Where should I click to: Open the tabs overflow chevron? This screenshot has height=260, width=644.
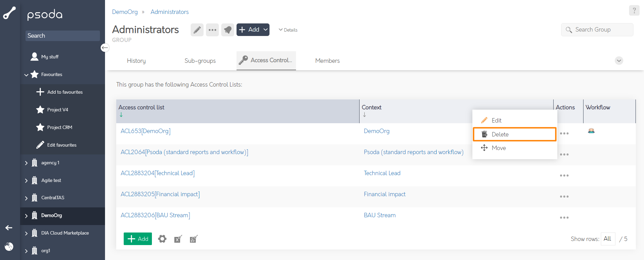click(619, 61)
